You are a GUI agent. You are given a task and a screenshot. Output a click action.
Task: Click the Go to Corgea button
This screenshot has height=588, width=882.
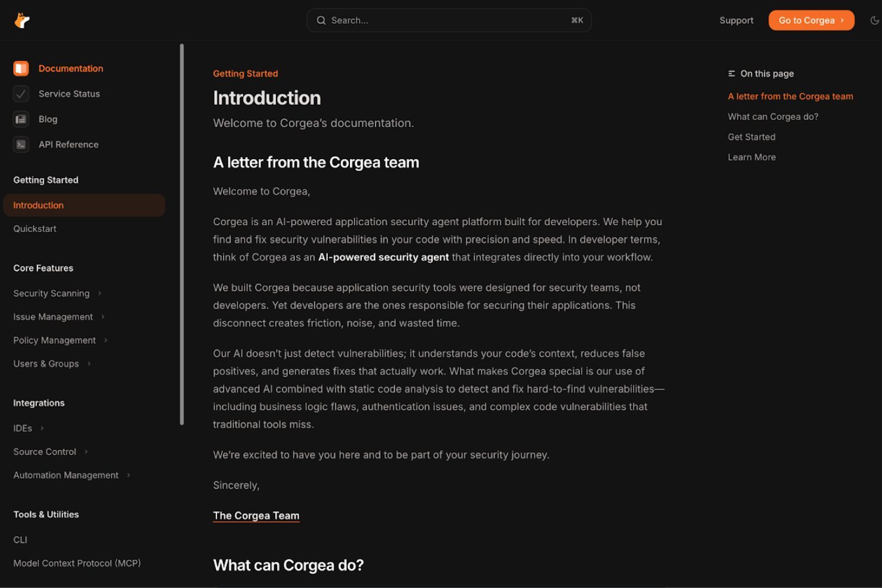click(x=811, y=20)
